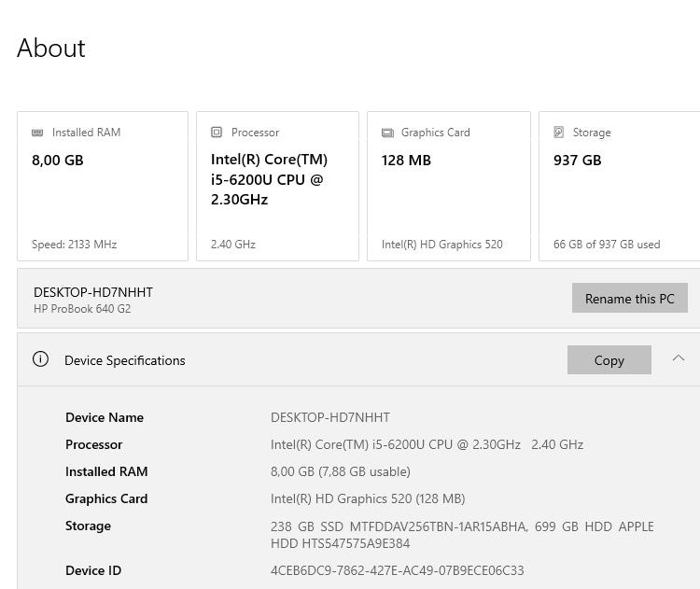Click the 128 MB Graphics Card value
This screenshot has width=700, height=589.
[x=406, y=160]
